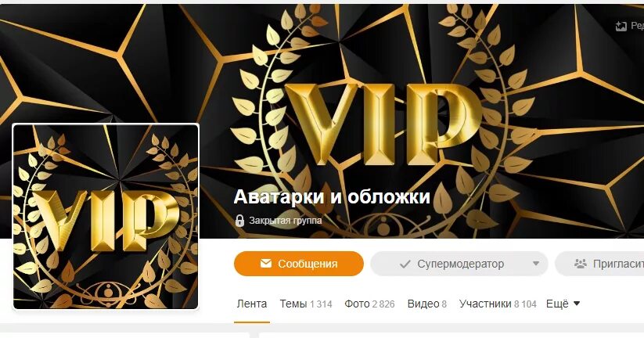This screenshot has width=644, height=338.
Task: Click the orange Сообщения button
Action: click(299, 264)
